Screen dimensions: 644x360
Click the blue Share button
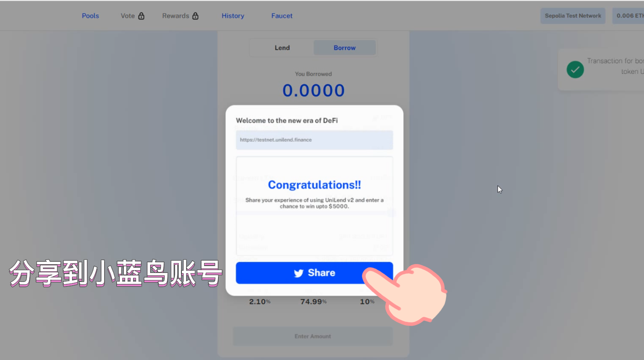tap(315, 273)
